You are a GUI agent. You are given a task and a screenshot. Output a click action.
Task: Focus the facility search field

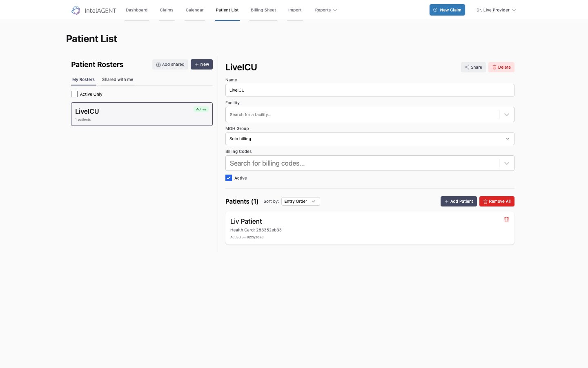(x=362, y=114)
